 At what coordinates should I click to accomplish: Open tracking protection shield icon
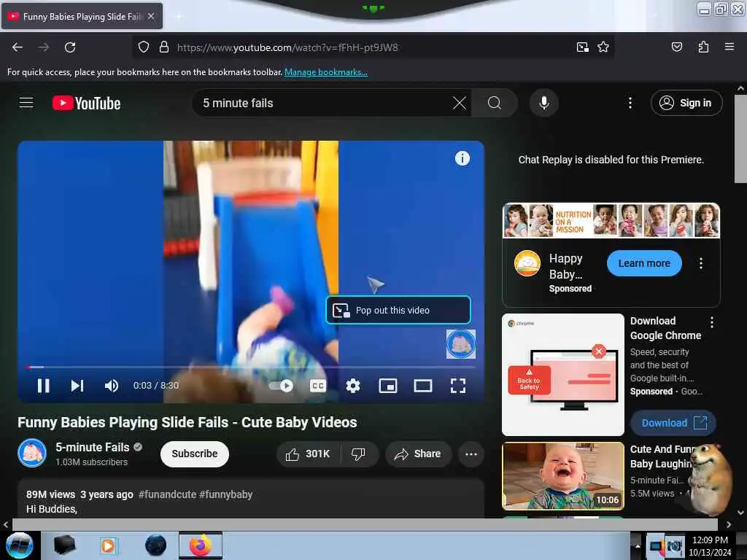(144, 47)
